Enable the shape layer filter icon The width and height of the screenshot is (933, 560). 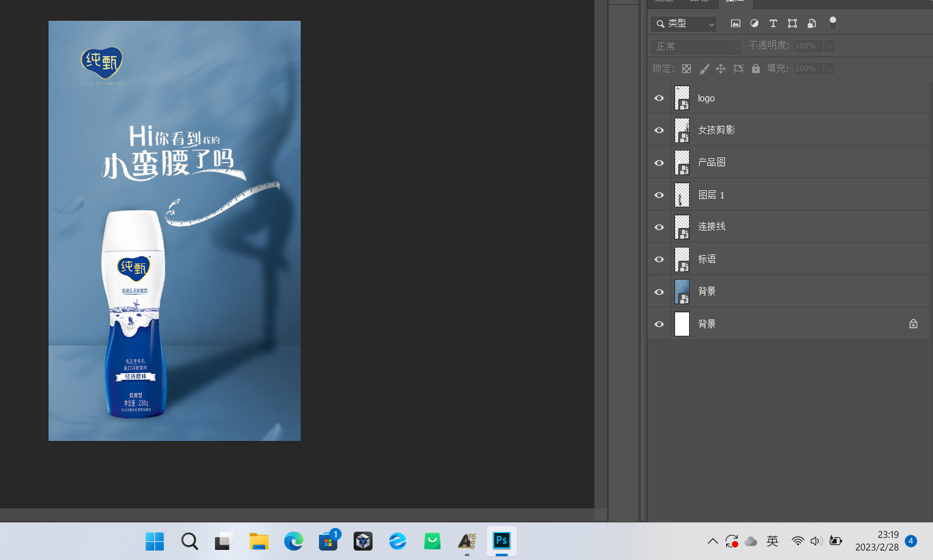coord(792,23)
